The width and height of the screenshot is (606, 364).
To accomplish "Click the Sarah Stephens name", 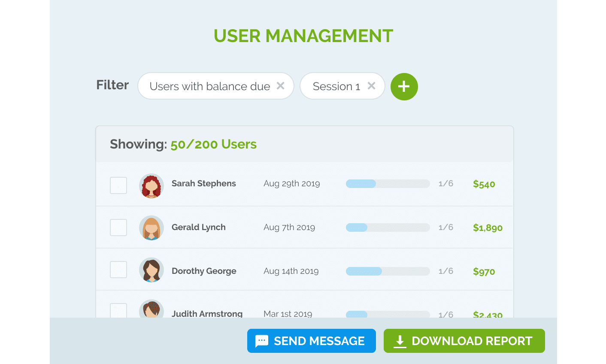I will 203,184.
